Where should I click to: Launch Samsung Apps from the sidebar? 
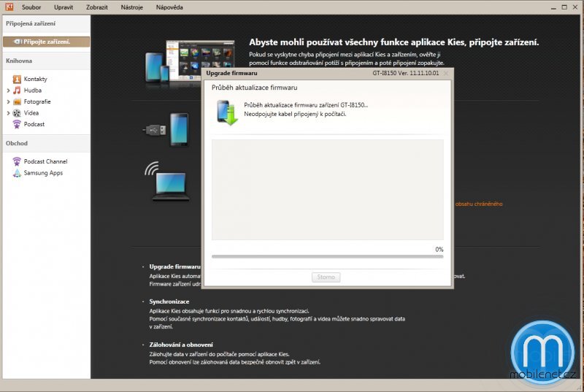pyautogui.click(x=43, y=173)
